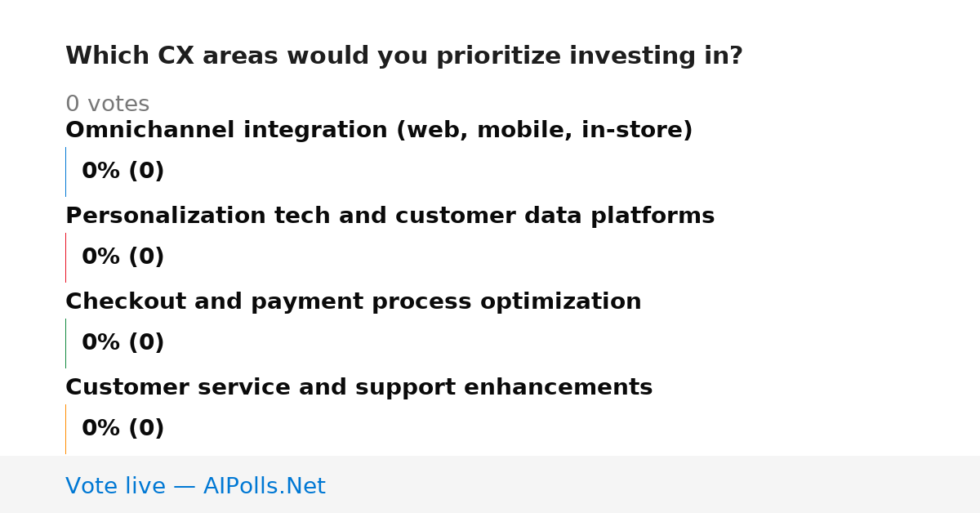
Task: Click the orange bar under Customer service
Action: 65,429
